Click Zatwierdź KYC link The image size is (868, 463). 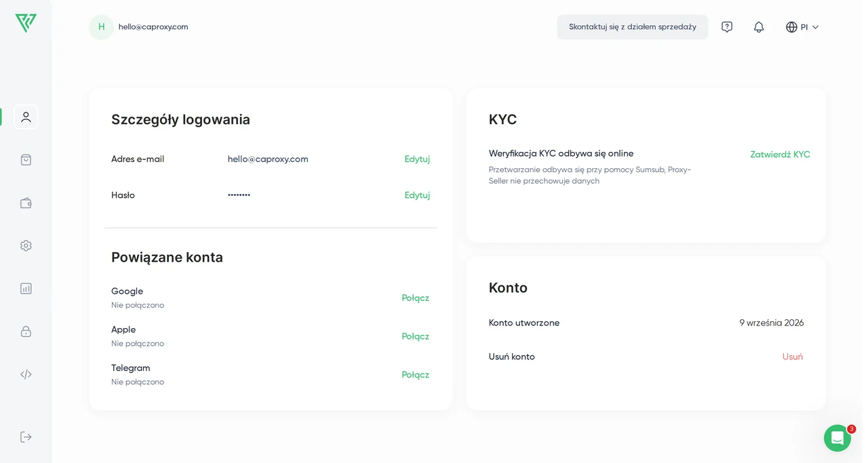click(x=780, y=155)
